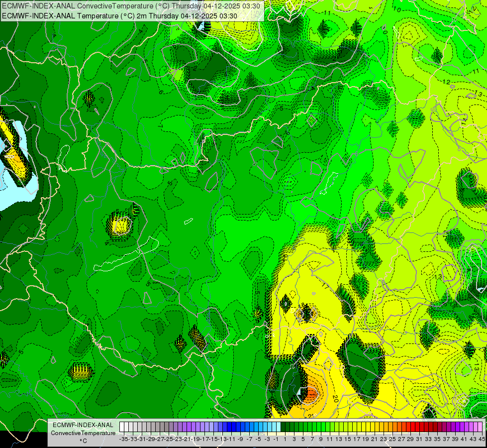Click the -25 legend value

tap(169, 440)
